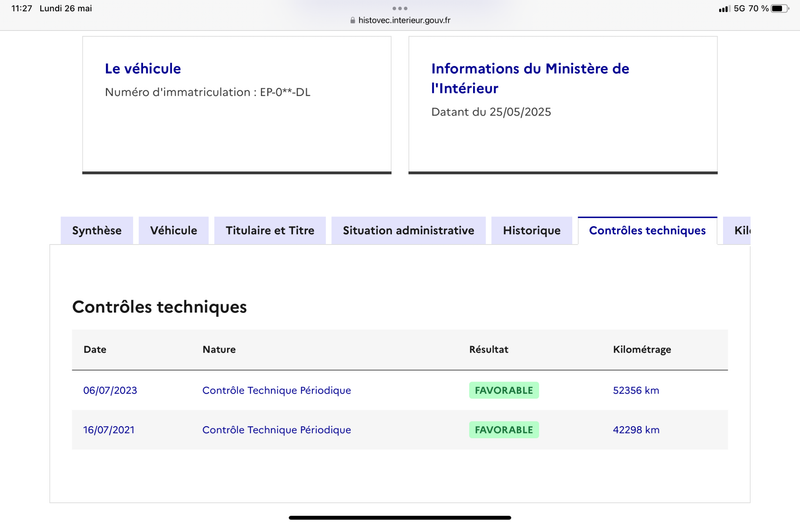Click Contrôle Technique Périodique in 2023 row
The height and width of the screenshot is (525, 800).
pyautogui.click(x=277, y=390)
